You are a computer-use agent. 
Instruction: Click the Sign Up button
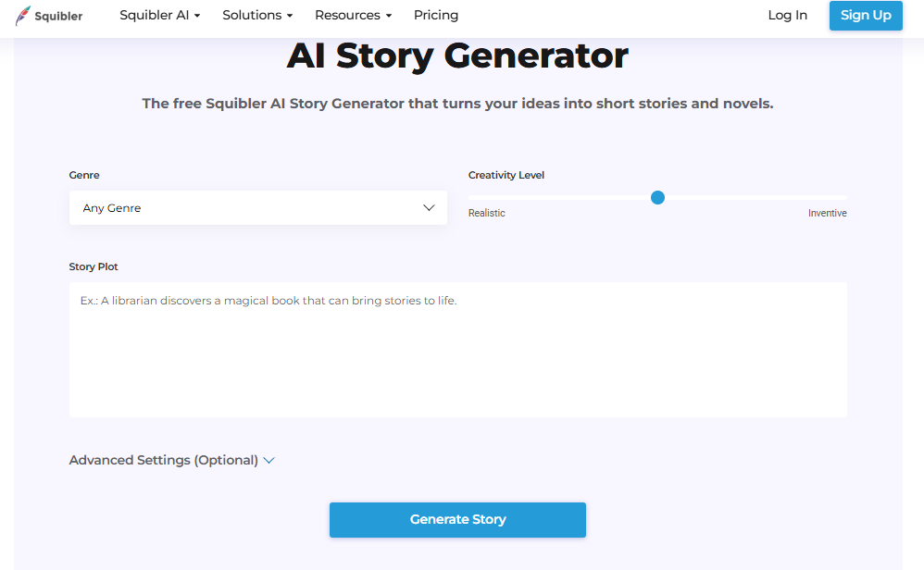pyautogui.click(x=865, y=15)
